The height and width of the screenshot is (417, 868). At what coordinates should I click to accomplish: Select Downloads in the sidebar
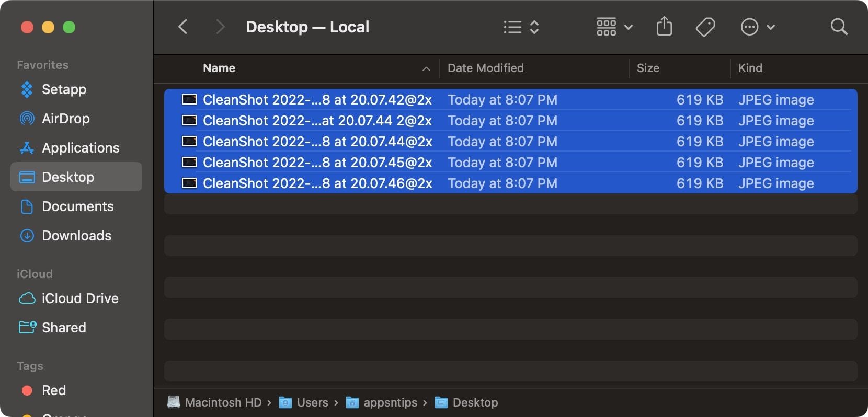tap(76, 236)
